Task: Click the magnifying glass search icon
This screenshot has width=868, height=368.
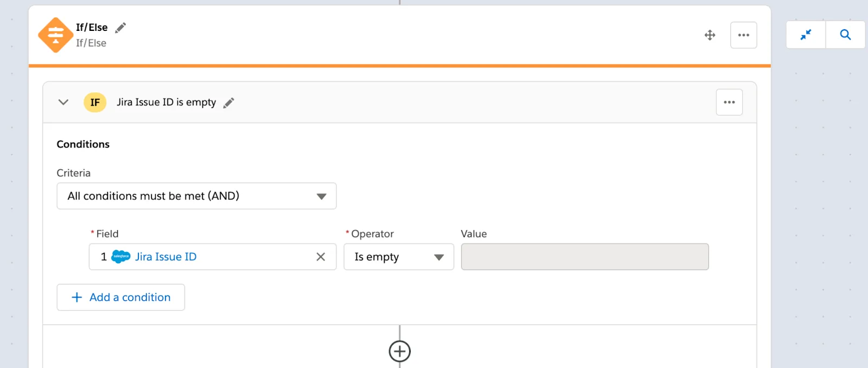Action: click(845, 34)
